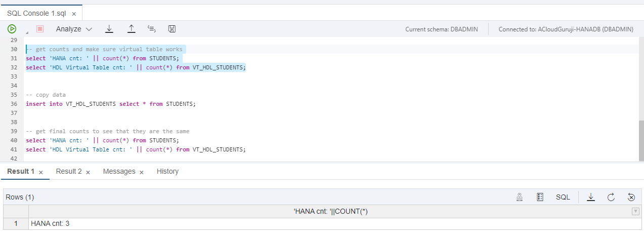Open the Messages tab
The height and width of the screenshot is (236, 644).
(x=119, y=172)
